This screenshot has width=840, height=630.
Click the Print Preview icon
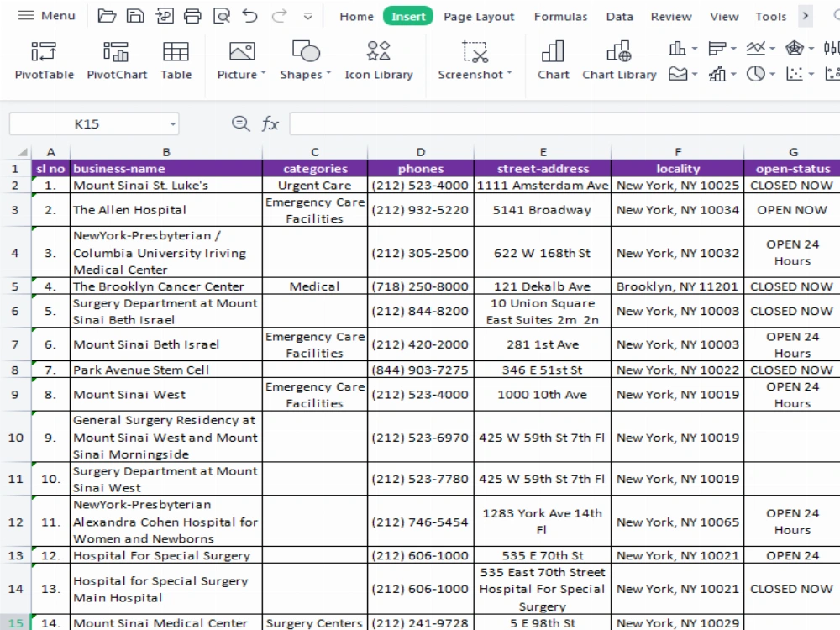221,16
